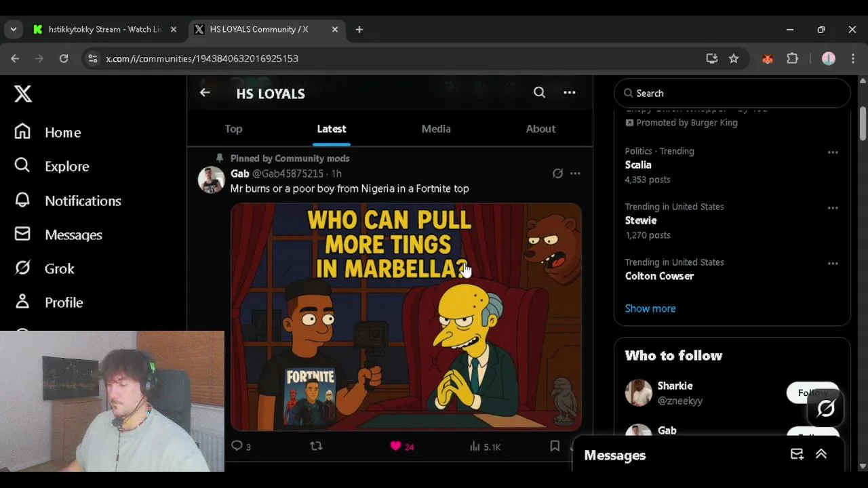868x488 pixels.
Task: View analytics showing 5.1K views
Action: (485, 446)
